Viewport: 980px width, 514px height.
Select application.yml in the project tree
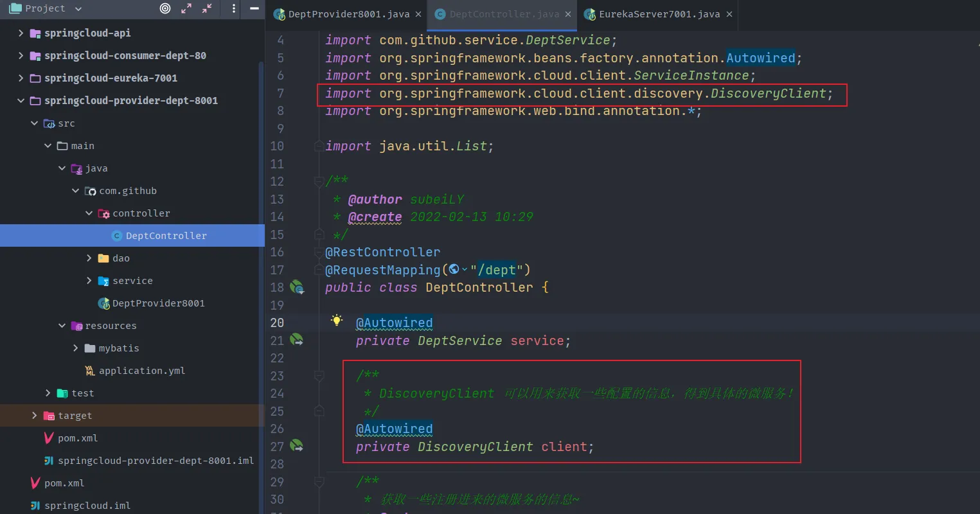tap(141, 371)
